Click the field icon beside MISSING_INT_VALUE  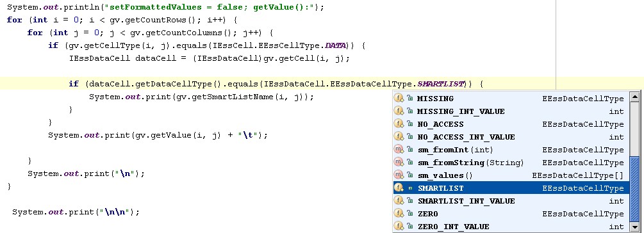click(399, 111)
